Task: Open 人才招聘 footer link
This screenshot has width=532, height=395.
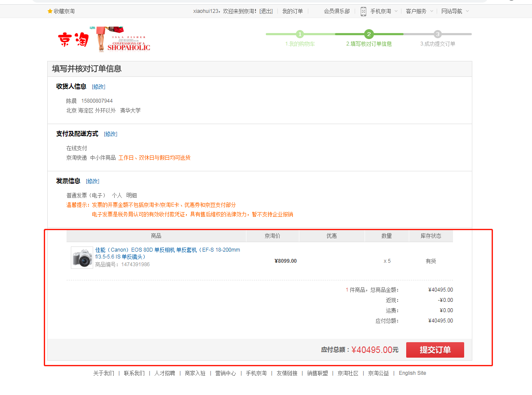Action: pyautogui.click(x=165, y=373)
